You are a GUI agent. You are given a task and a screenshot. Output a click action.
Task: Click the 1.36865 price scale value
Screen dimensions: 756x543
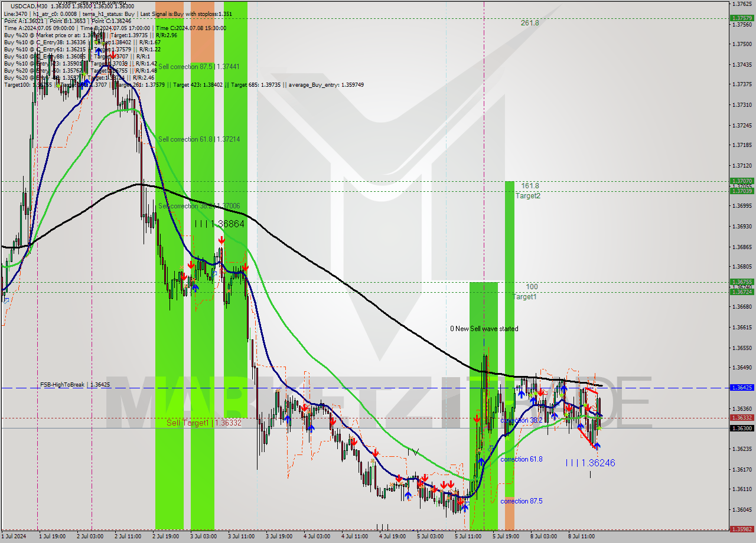(742, 247)
